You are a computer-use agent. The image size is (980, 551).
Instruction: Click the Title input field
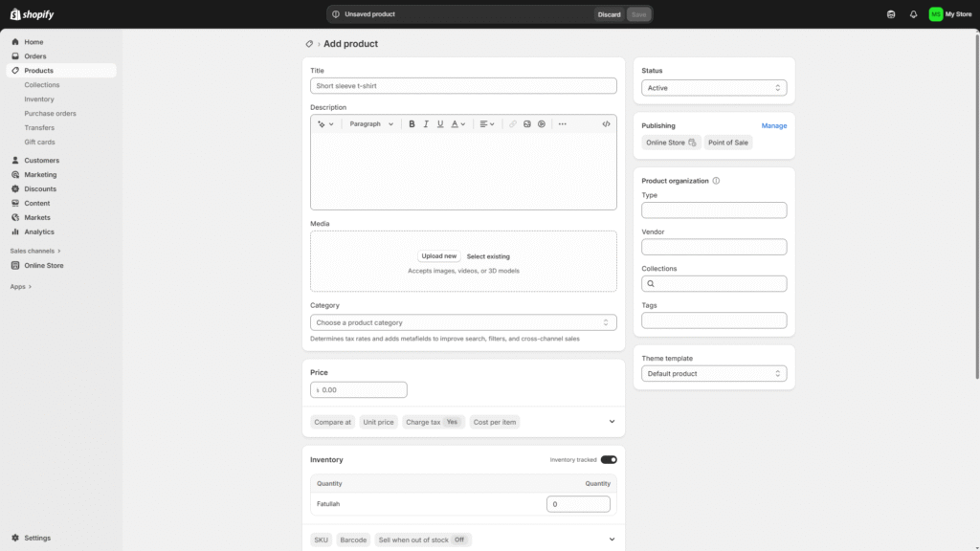[463, 86]
